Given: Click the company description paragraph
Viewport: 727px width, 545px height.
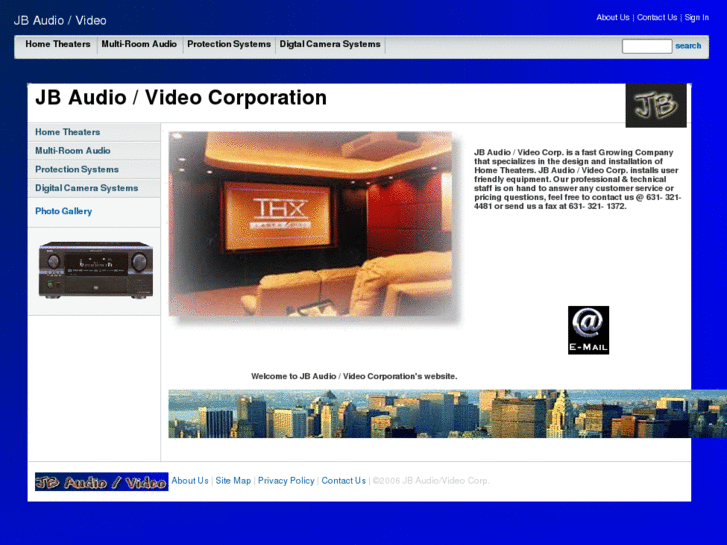Looking at the screenshot, I should click(577, 179).
